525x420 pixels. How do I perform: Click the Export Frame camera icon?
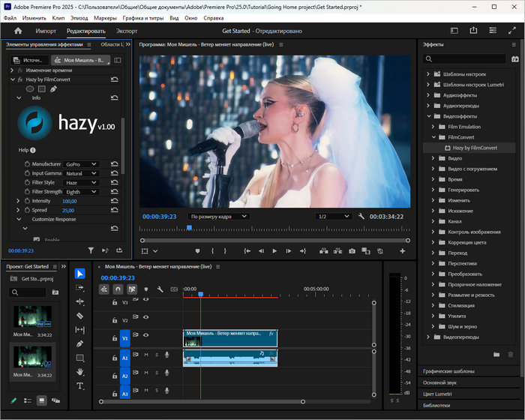pos(352,250)
